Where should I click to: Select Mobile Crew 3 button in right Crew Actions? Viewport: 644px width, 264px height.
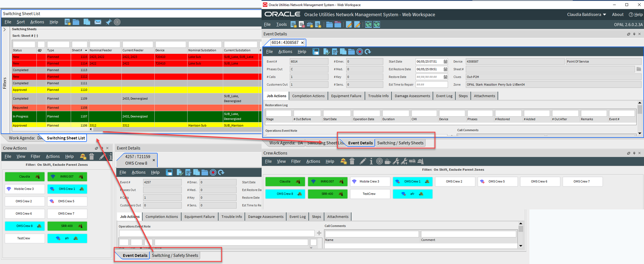coord(370,182)
